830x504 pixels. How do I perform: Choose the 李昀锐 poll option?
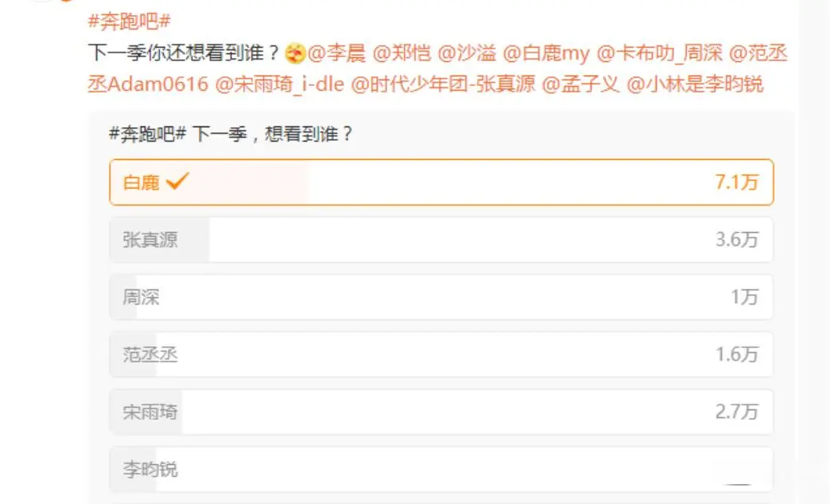coord(441,469)
